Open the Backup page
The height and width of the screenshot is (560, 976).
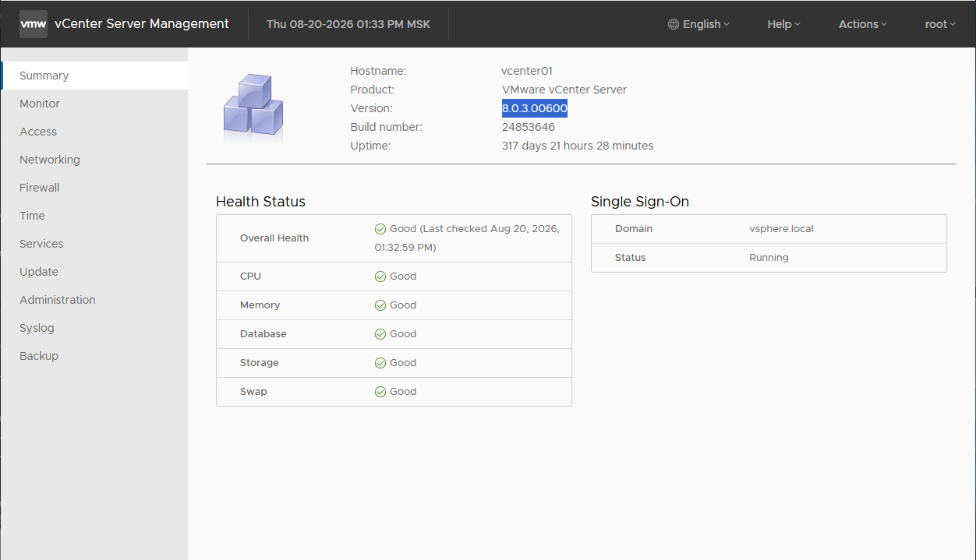click(94, 356)
